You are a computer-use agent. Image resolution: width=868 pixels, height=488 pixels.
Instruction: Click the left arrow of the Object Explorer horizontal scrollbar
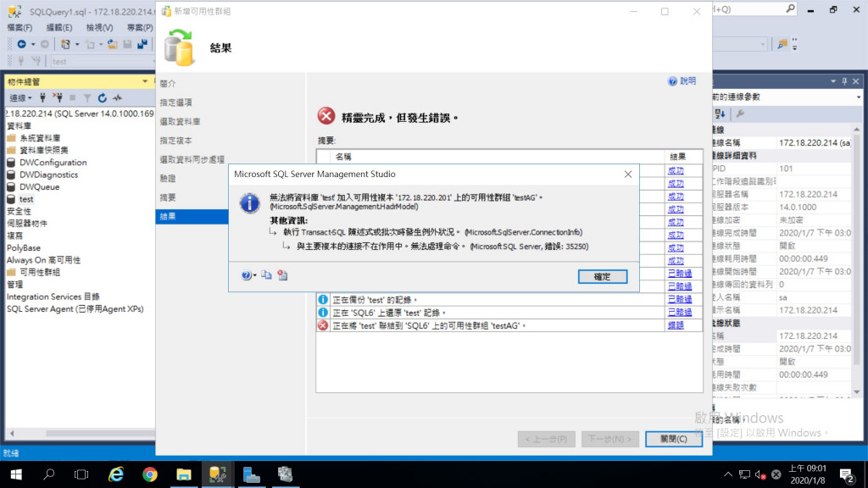click(x=12, y=433)
